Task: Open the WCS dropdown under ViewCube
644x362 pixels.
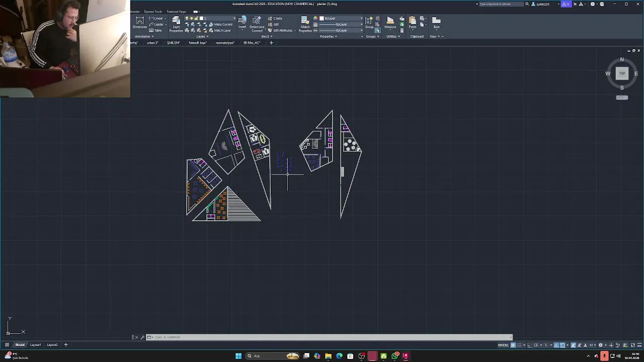Action: (622, 97)
